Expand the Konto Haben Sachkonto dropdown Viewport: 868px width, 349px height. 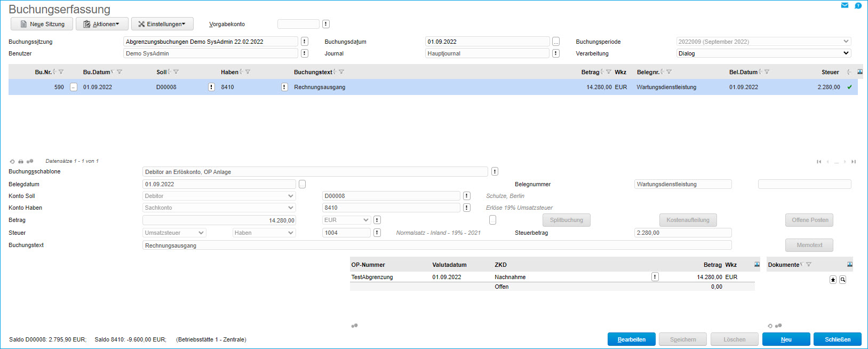291,208
